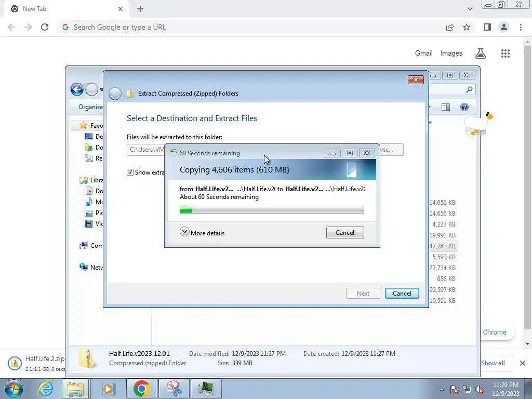Open Gmail link
532x399 pixels.
click(x=423, y=54)
